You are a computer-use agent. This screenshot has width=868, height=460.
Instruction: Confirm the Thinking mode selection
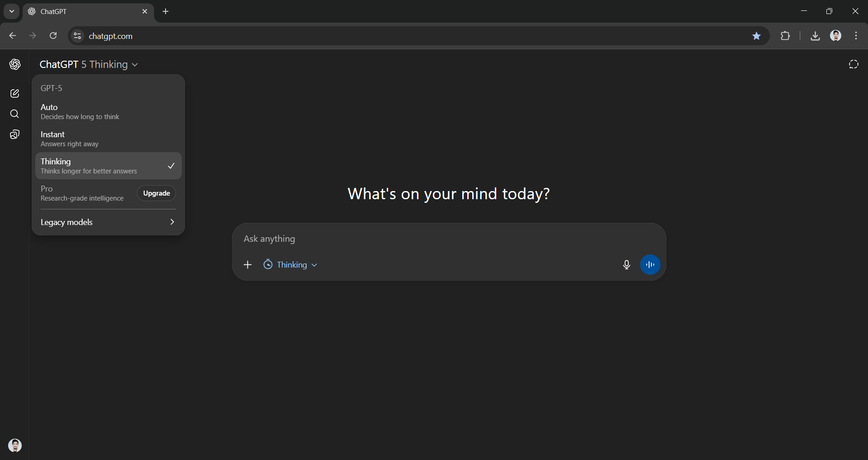click(x=108, y=166)
